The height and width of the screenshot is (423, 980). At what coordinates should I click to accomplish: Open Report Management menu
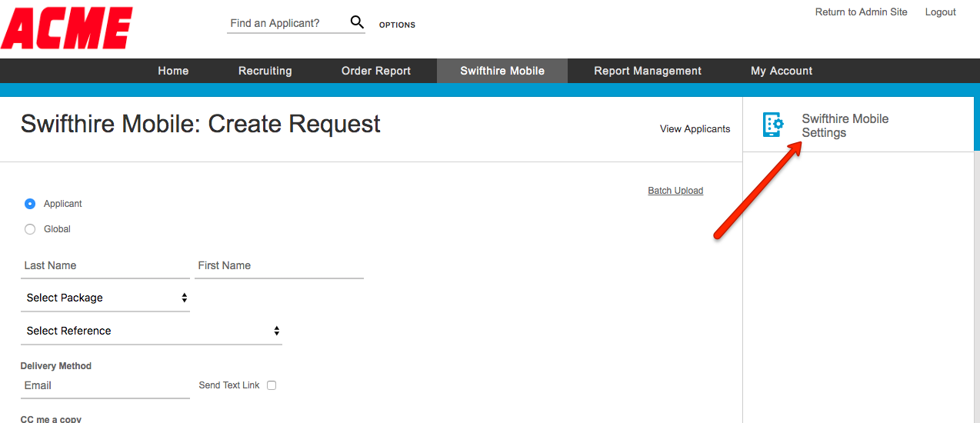point(648,71)
